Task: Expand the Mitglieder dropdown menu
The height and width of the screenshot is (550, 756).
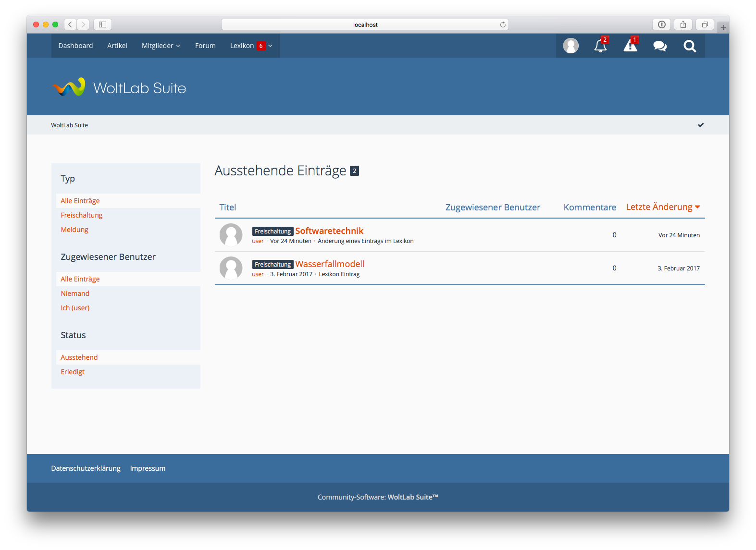Action: pyautogui.click(x=161, y=46)
